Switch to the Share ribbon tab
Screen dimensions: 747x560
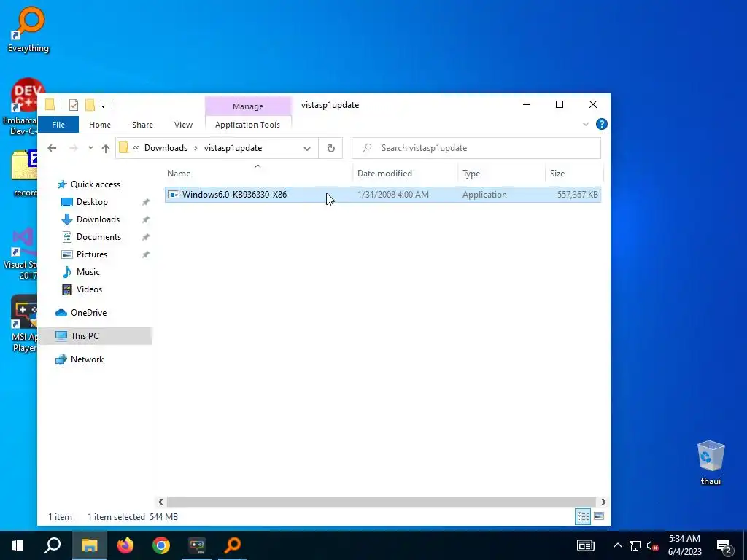(142, 125)
